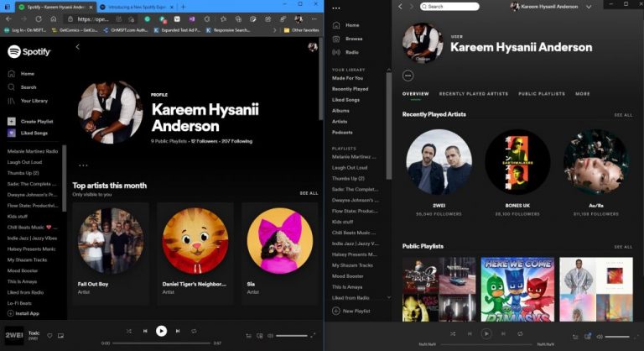
Task: Adjust web player volume slider
Action: click(292, 336)
